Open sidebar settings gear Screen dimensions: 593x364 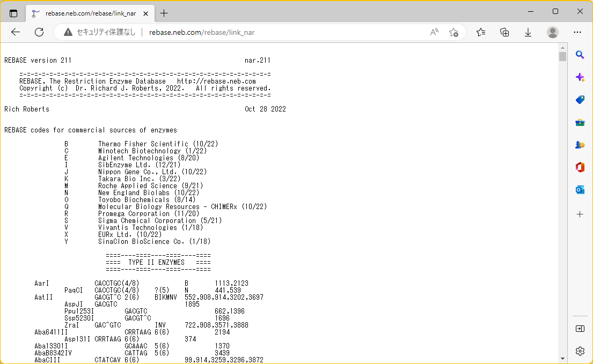(x=580, y=351)
